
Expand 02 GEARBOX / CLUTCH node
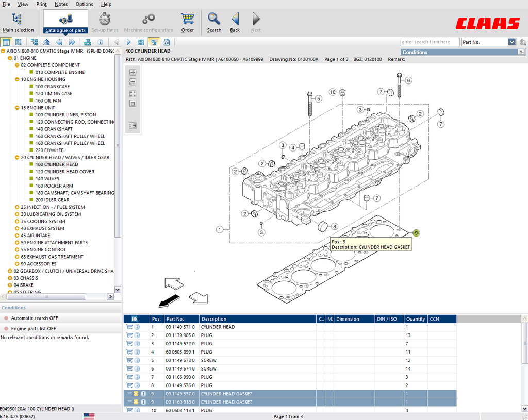coord(10,271)
